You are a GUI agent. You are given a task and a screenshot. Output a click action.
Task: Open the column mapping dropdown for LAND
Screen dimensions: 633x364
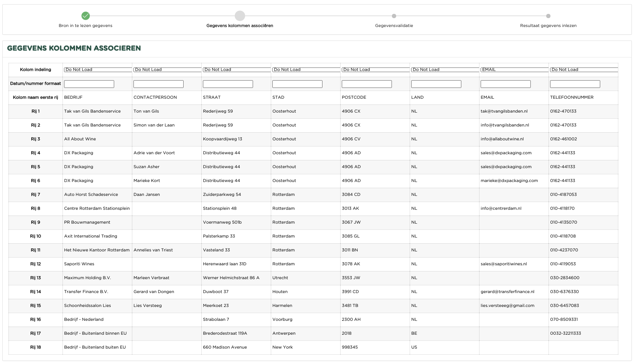(x=445, y=70)
